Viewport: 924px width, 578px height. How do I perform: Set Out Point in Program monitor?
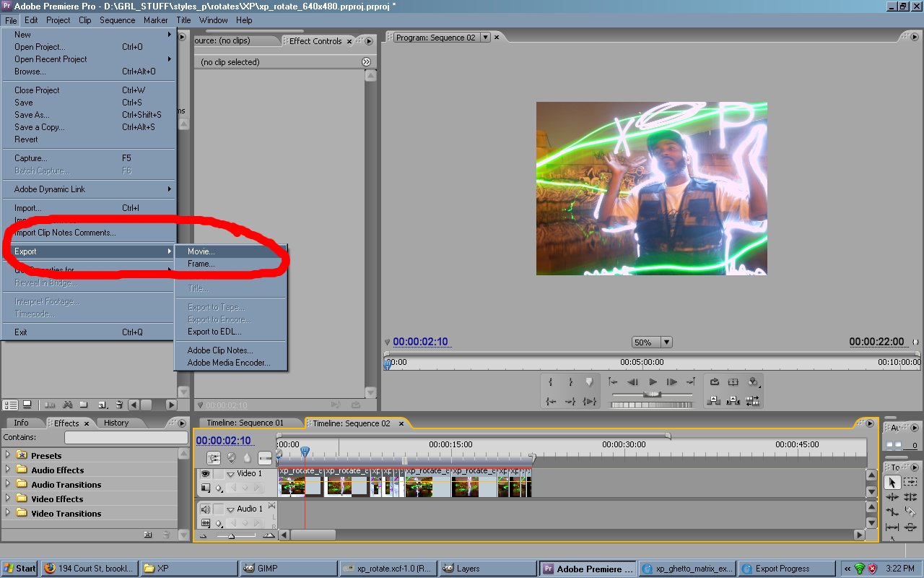coord(570,381)
